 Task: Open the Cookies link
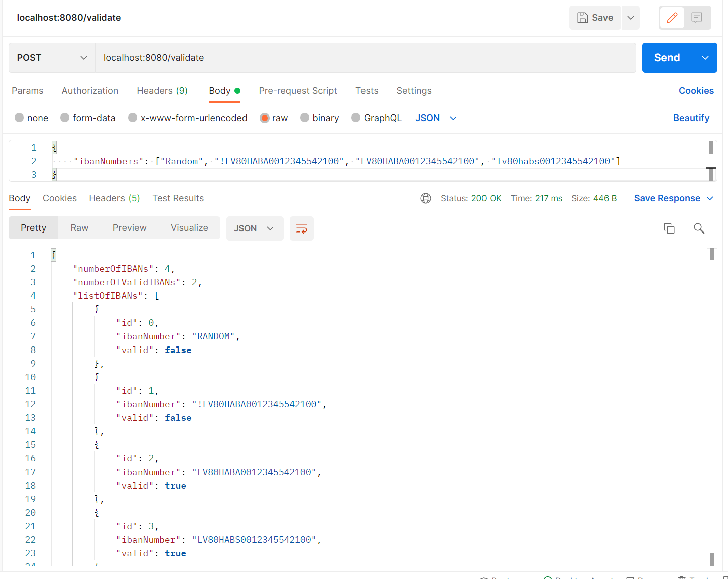point(696,91)
